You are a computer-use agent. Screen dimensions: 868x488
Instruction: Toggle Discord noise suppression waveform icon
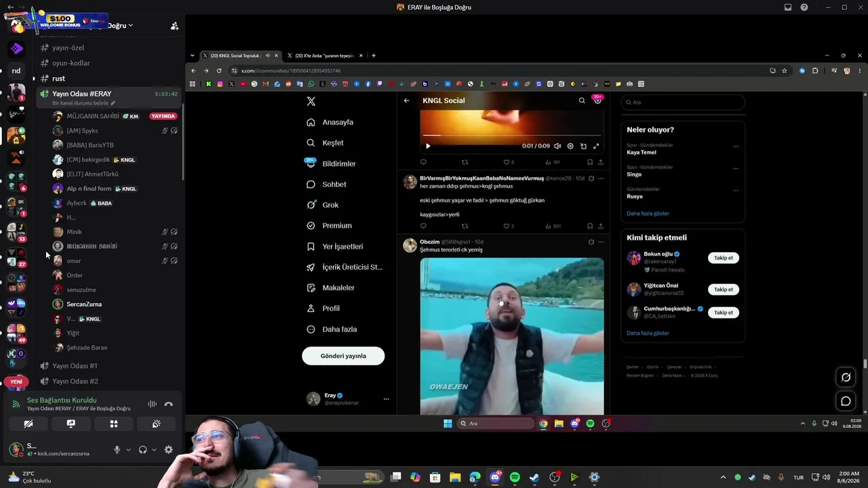[152, 404]
